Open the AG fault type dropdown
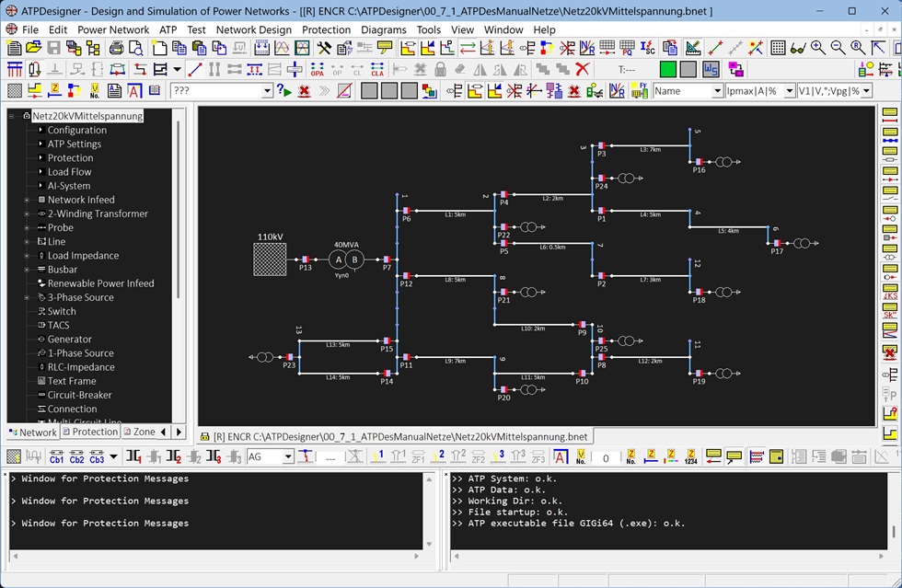Screen dimensions: 902x588 pyautogui.click(x=287, y=457)
